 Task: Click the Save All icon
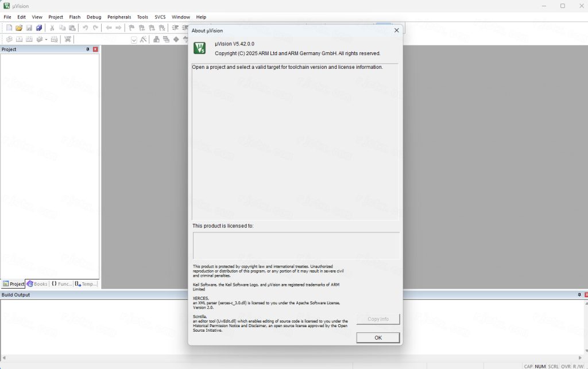point(39,28)
